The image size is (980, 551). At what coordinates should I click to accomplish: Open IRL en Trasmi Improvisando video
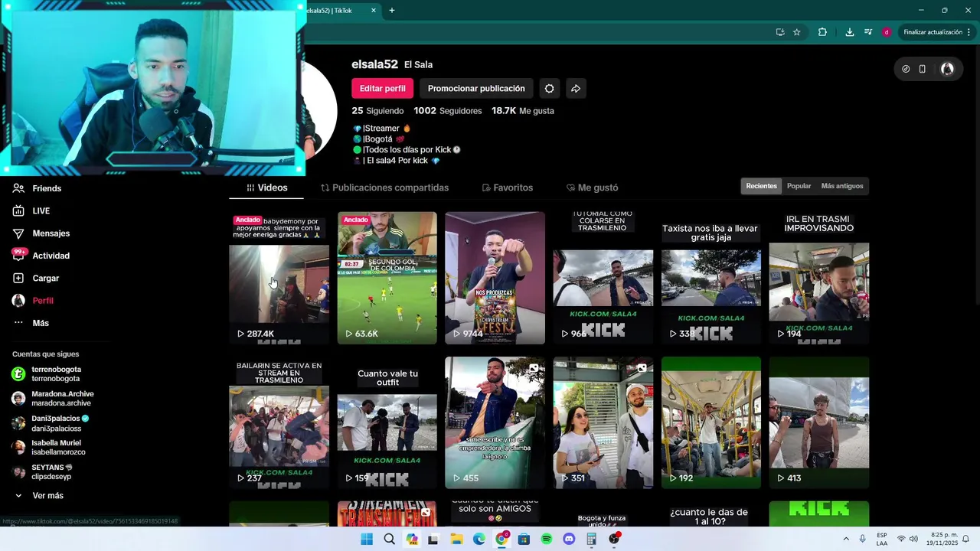tap(818, 278)
